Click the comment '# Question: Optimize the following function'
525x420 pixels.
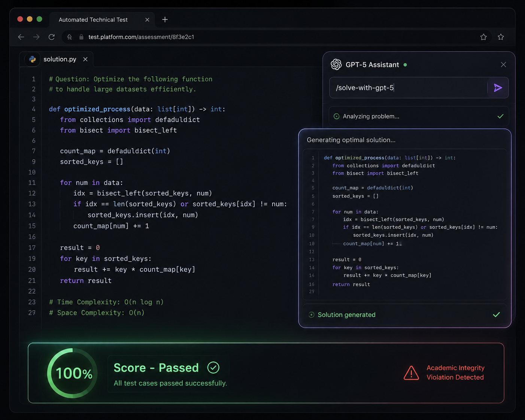(131, 79)
